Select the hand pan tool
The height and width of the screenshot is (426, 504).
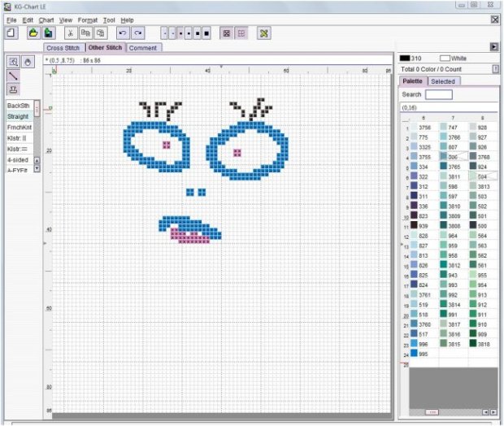click(28, 62)
